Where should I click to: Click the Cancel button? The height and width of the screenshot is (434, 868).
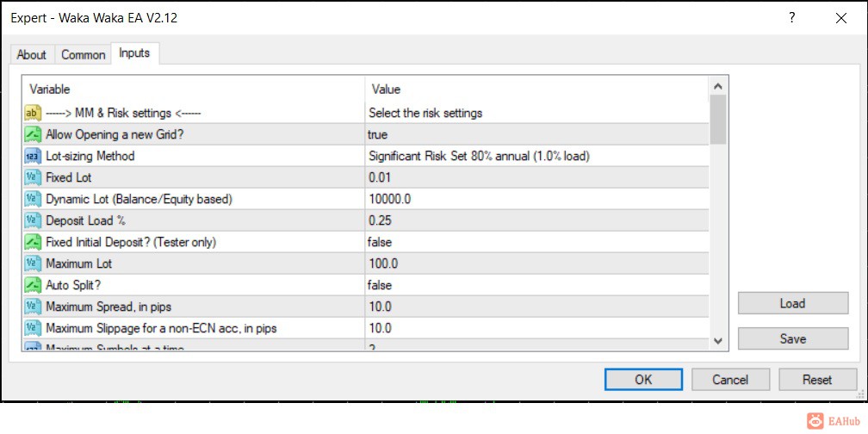tap(730, 380)
